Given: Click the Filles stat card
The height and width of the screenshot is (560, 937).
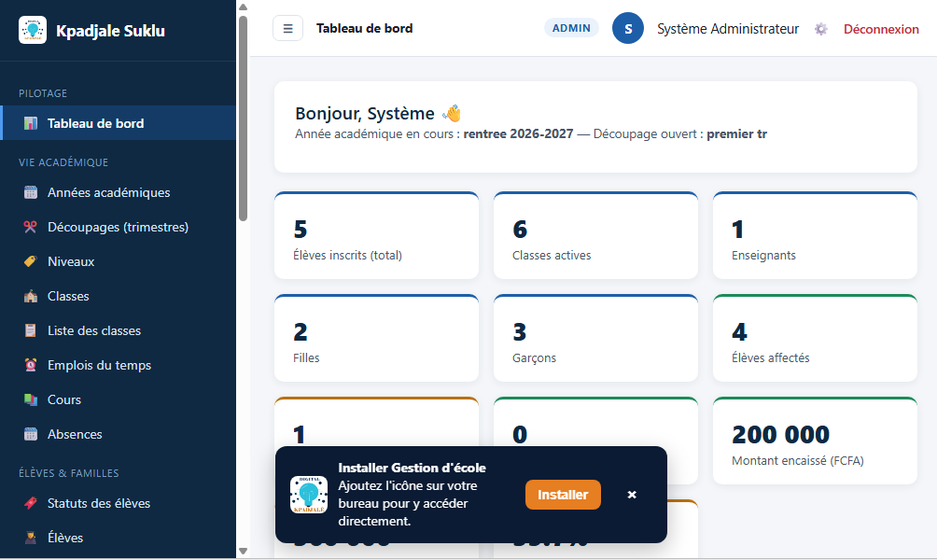Looking at the screenshot, I should click(376, 338).
